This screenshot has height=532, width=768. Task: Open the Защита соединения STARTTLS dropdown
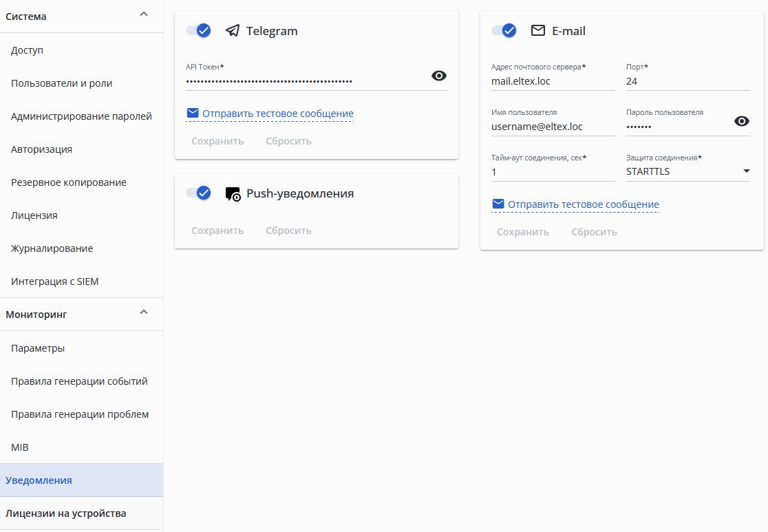point(688,171)
